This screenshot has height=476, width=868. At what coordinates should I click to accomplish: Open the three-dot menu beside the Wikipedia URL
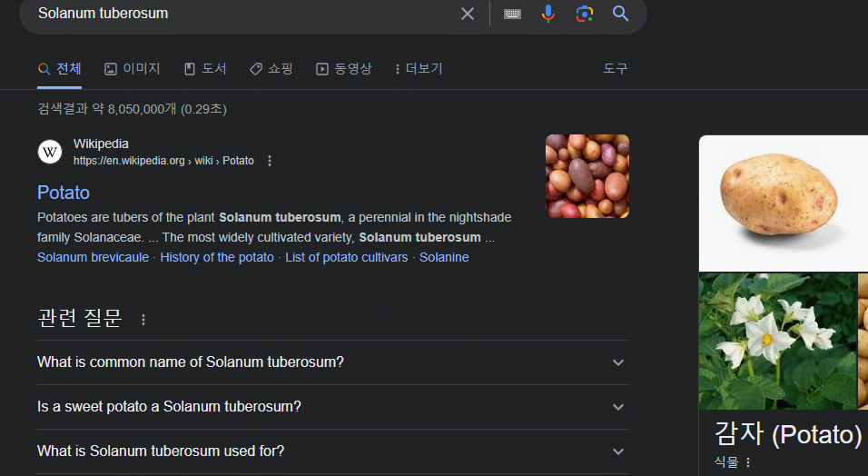pos(270,161)
